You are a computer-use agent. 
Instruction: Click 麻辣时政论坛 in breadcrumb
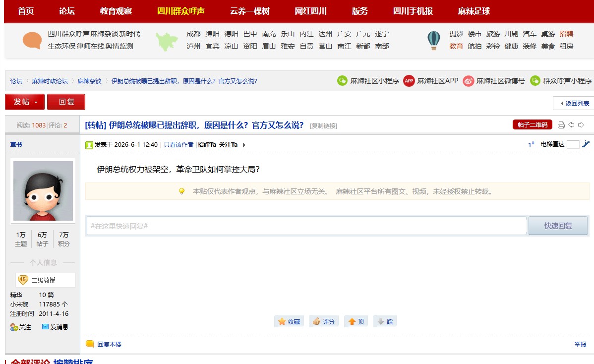point(50,81)
